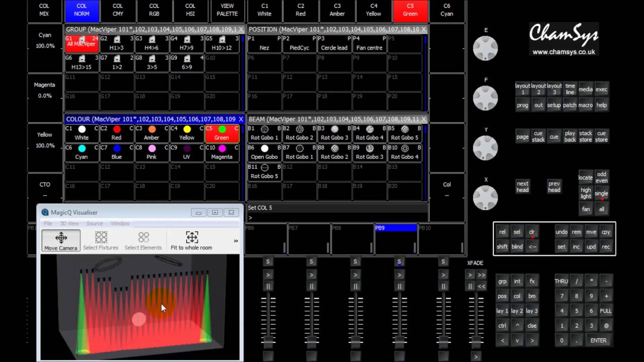Select group G6 H13>15
Image resolution: width=644 pixels, height=362 pixels.
coord(82,62)
